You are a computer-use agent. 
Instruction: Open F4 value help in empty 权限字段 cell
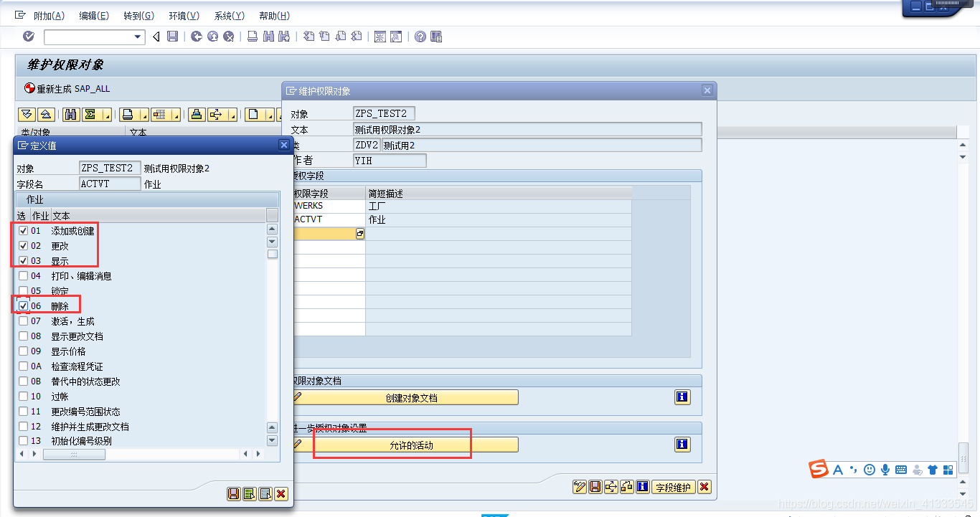coord(360,234)
